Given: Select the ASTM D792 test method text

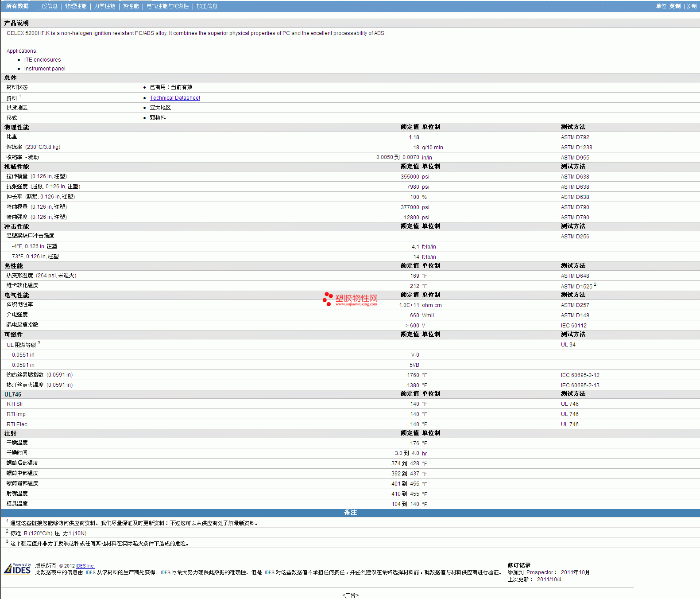Looking at the screenshot, I should point(575,137).
